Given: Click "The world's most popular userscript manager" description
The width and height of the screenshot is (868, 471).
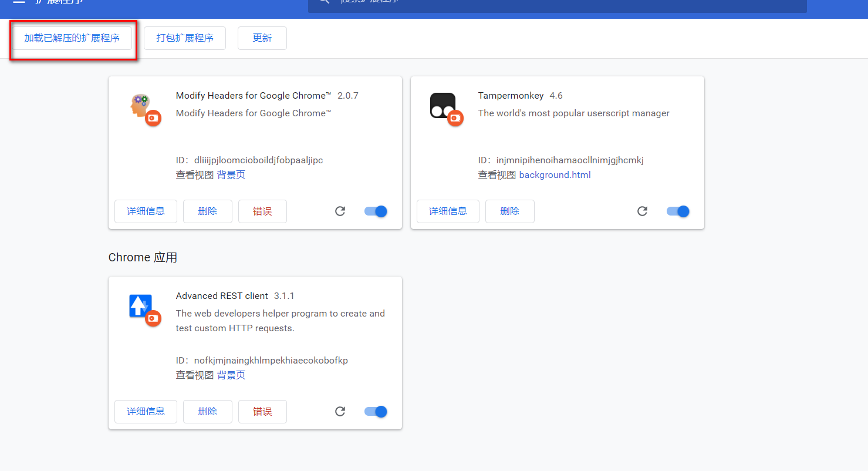Looking at the screenshot, I should click(x=574, y=113).
